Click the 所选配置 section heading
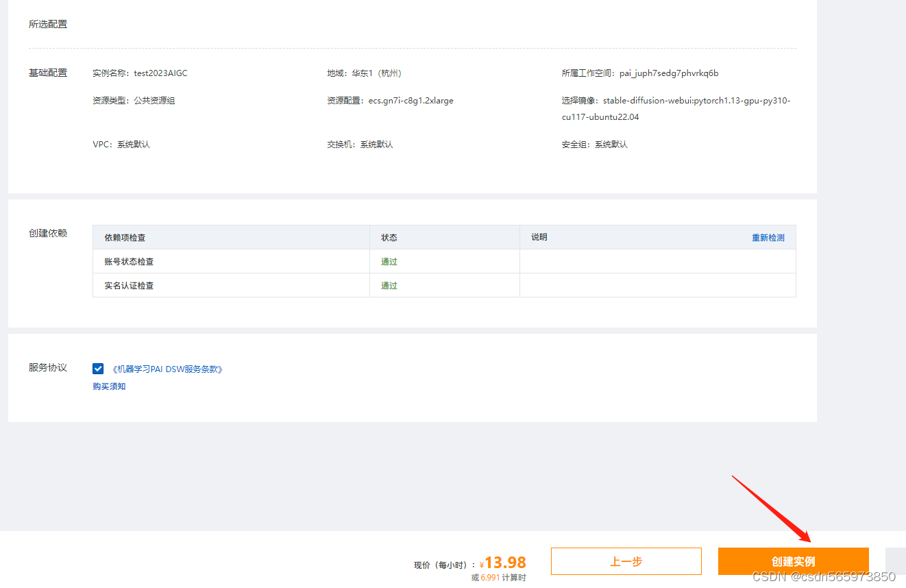906x588 pixels. coord(48,24)
